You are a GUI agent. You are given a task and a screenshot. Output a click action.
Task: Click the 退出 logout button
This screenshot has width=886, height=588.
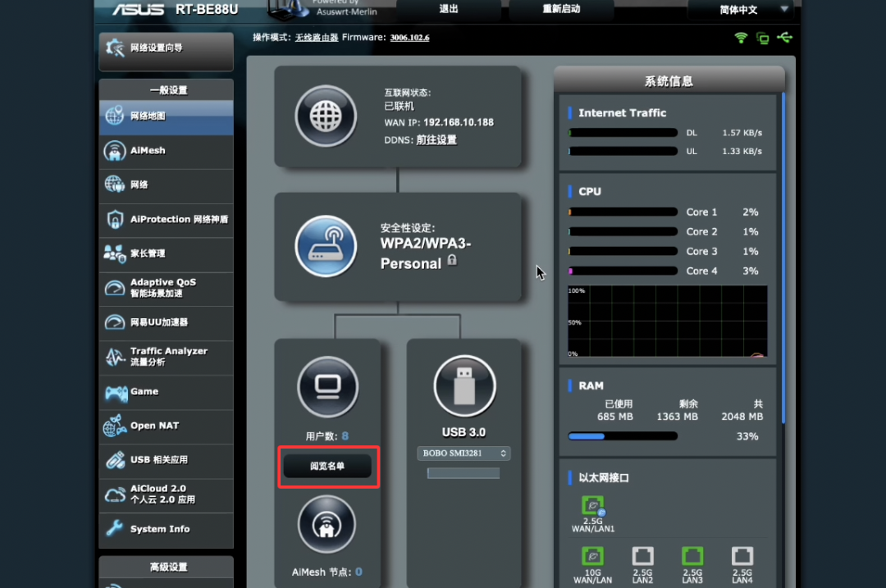point(449,9)
